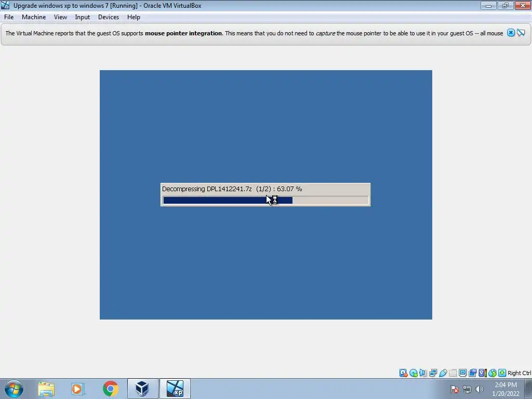Open the Input menu
Screen dimensions: 532x399
point(83,17)
